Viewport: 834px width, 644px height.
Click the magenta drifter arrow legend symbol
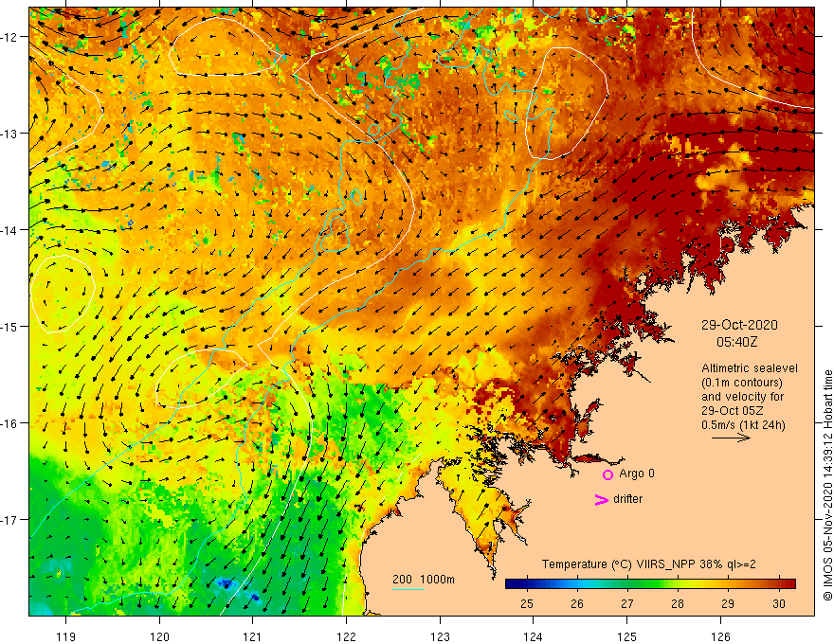click(601, 499)
